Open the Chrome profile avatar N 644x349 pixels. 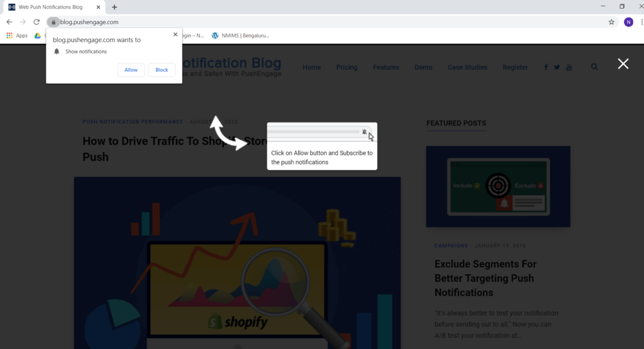click(x=628, y=22)
